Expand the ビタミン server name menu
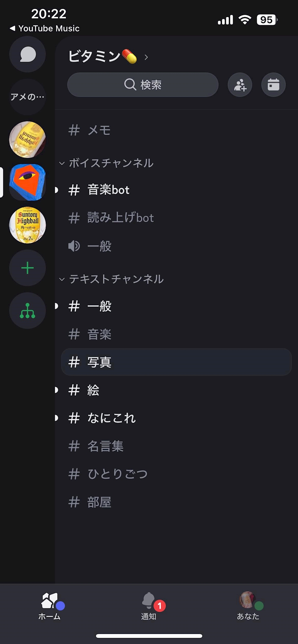This screenshot has height=644, width=298. (x=108, y=57)
